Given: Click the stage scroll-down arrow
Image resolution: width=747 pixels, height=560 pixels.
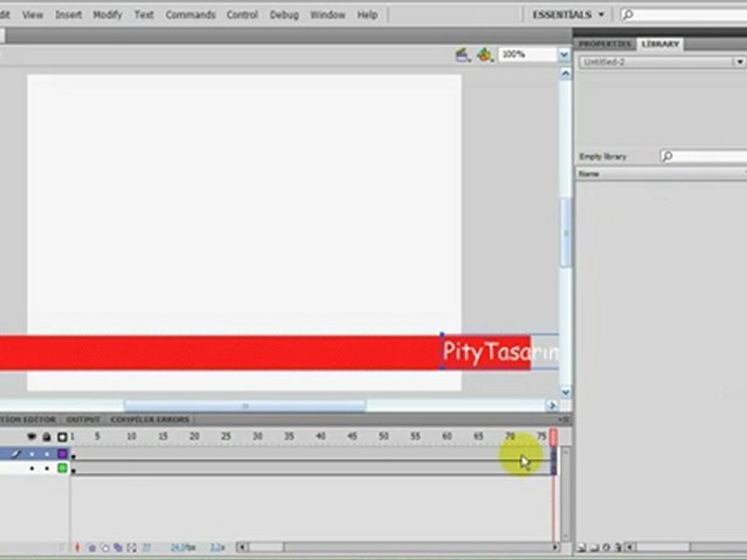Looking at the screenshot, I should click(x=566, y=392).
